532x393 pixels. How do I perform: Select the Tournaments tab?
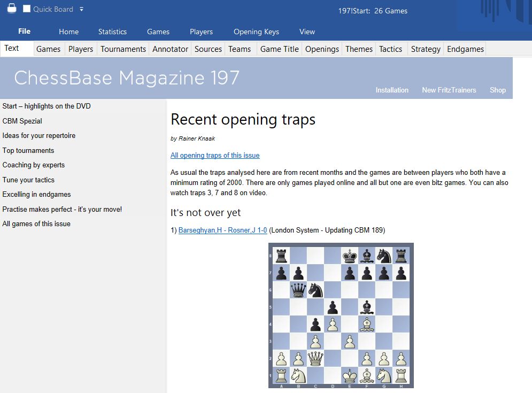[123, 49]
